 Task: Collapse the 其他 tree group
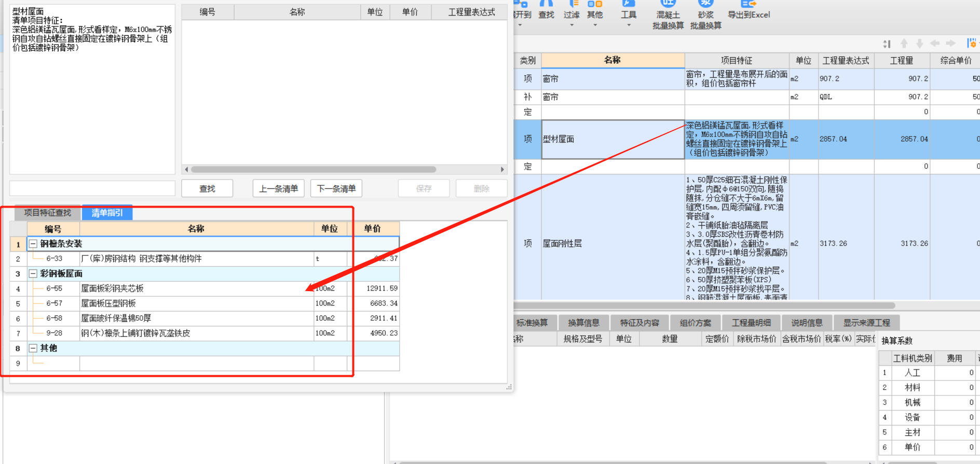[33, 348]
